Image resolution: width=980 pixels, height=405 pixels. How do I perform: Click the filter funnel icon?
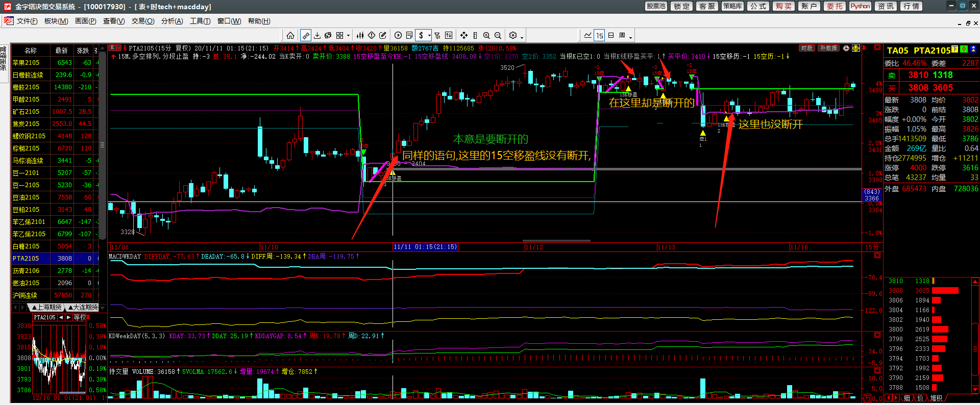tap(437, 35)
